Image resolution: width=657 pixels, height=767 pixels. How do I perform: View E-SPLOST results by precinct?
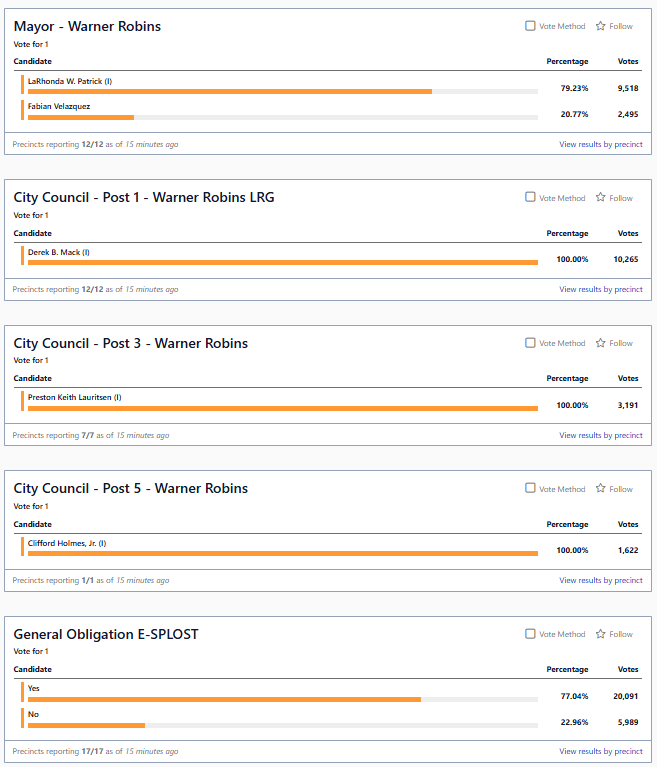point(600,751)
